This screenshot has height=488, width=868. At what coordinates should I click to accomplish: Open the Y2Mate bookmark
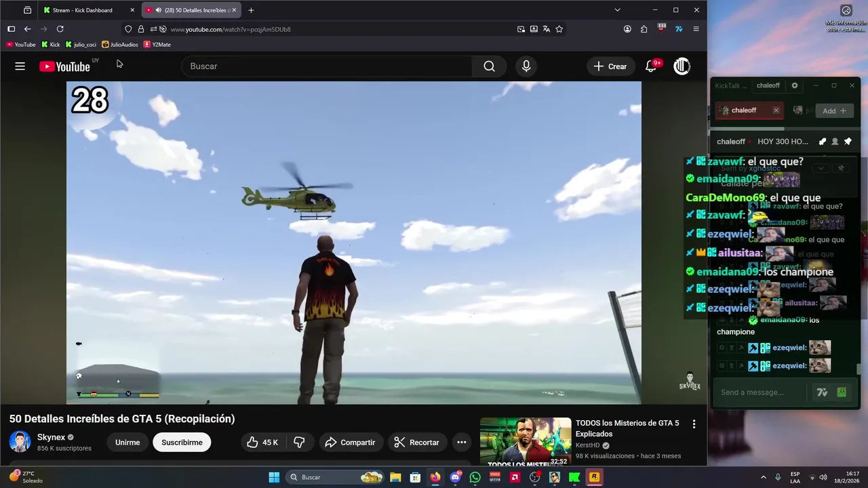pos(157,45)
